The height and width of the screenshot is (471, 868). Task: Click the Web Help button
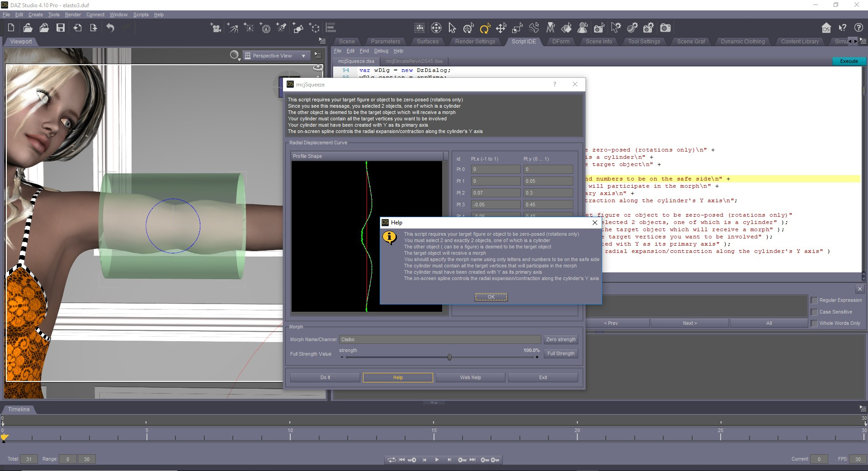tap(470, 378)
